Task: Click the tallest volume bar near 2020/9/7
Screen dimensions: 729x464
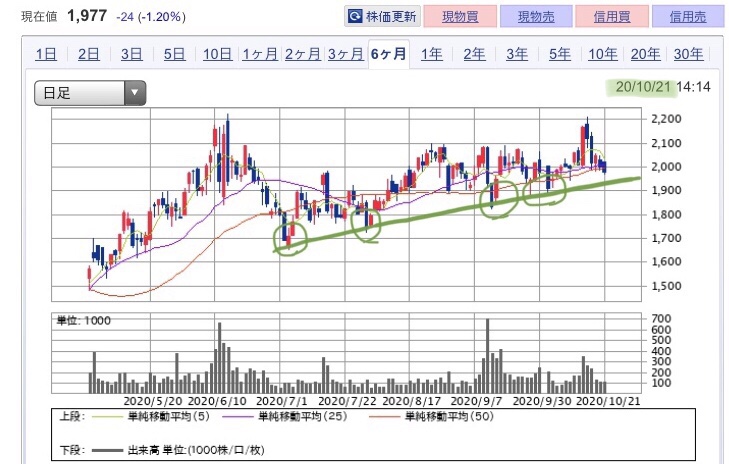Action: (x=487, y=355)
